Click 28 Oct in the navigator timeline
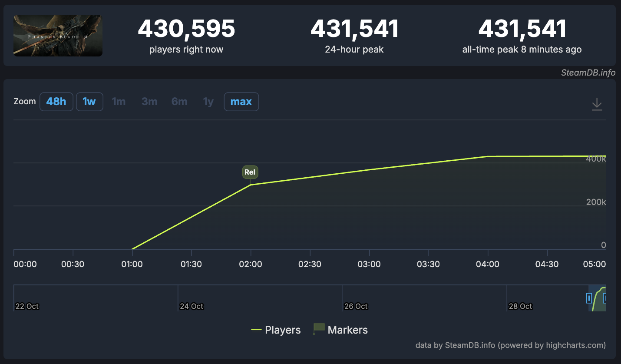 coord(520,306)
